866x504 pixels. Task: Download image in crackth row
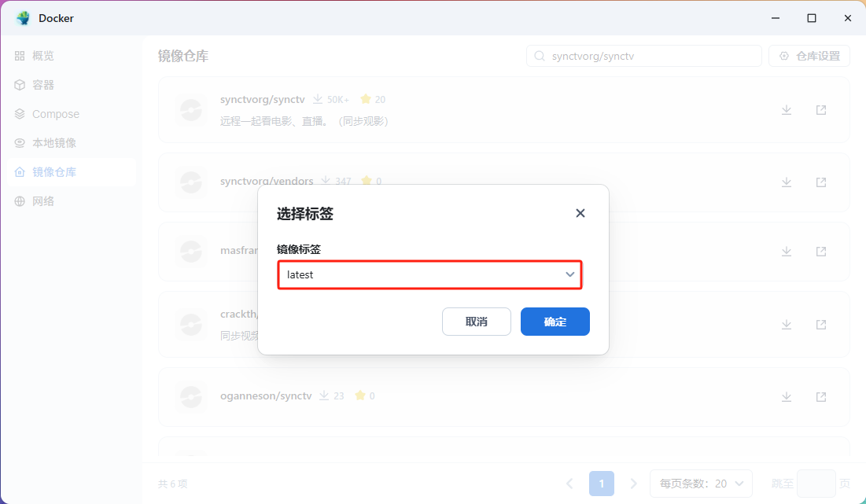(787, 324)
